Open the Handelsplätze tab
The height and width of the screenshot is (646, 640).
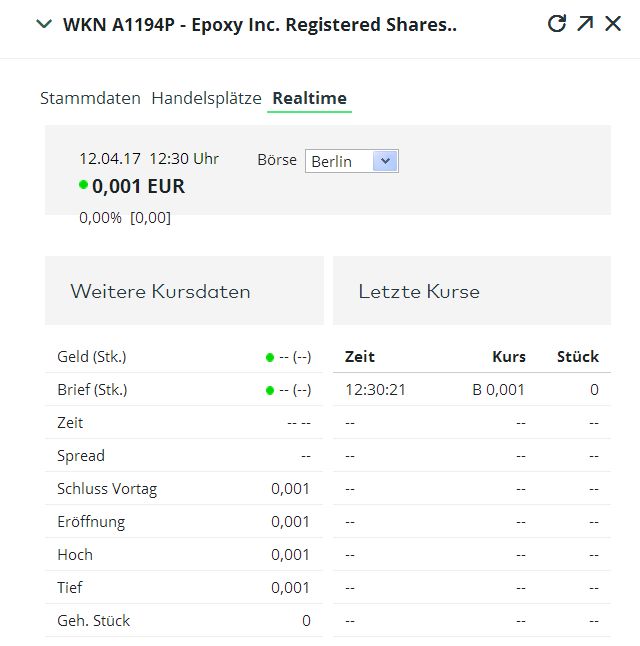(x=206, y=98)
